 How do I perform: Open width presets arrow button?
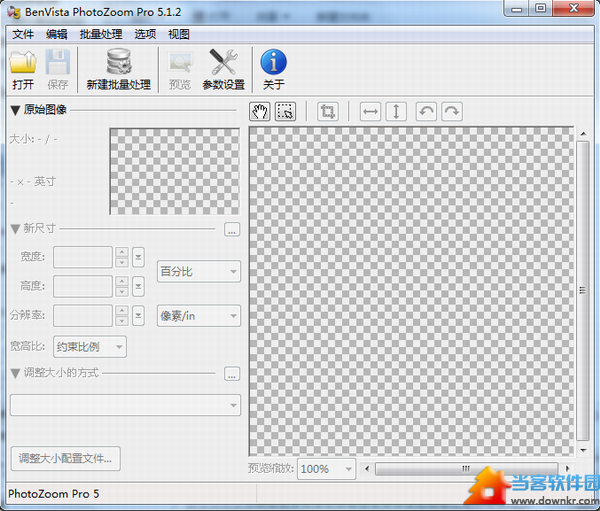coord(138,257)
